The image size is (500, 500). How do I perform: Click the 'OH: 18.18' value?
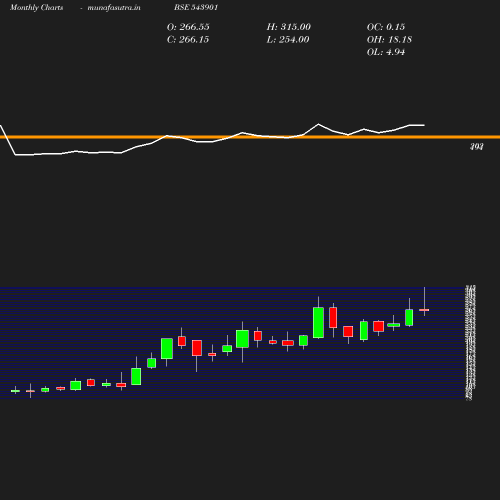tap(389, 39)
